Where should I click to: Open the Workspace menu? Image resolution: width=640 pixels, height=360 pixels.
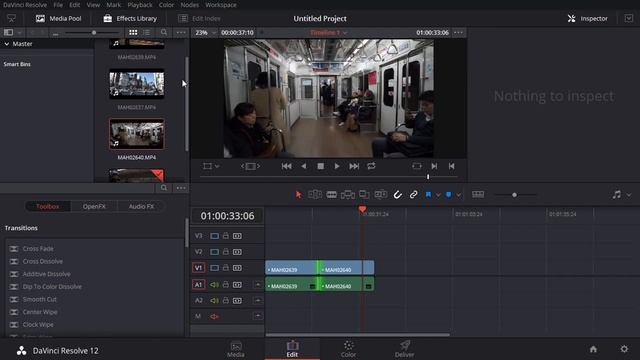click(x=221, y=5)
